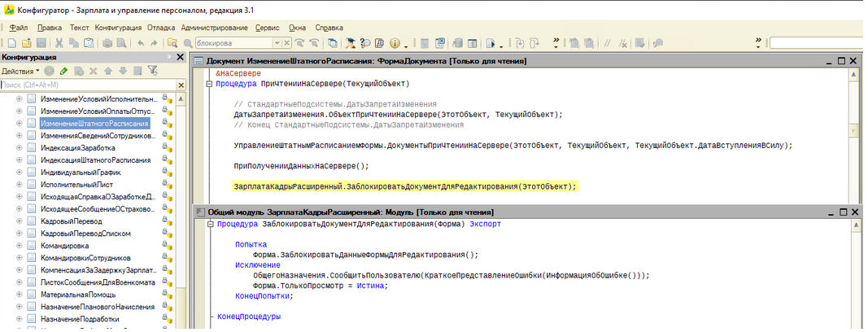Select the МатериальнаяПомощь tree item
Screen dimensions: 868x332
(x=78, y=294)
